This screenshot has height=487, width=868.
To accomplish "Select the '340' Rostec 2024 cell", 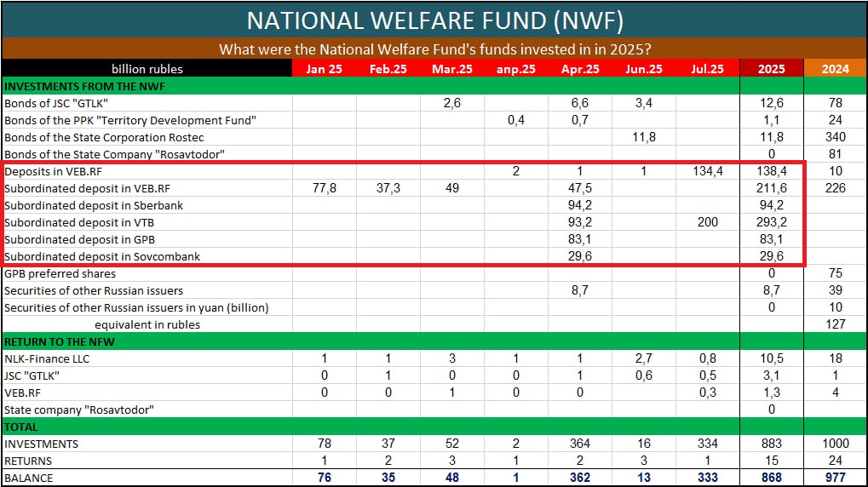I will 836,137.
